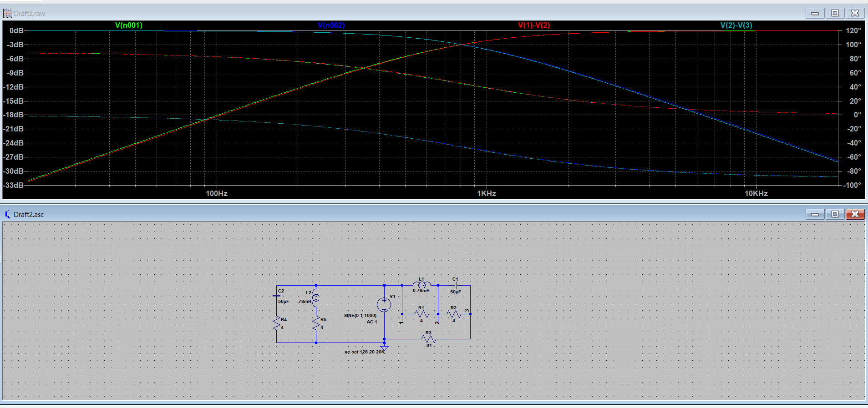
Task: Maximize the Draft2.asc schematic window
Action: click(835, 214)
